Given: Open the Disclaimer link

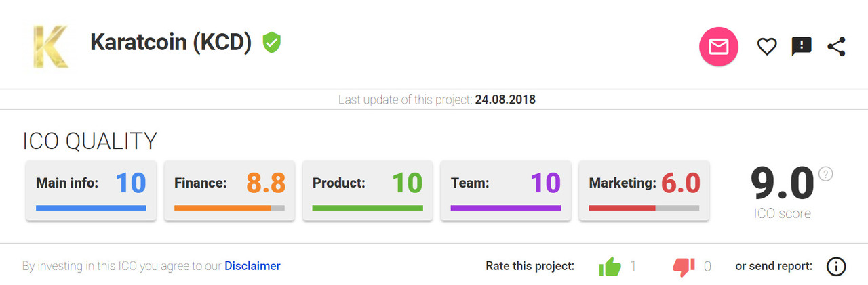Looking at the screenshot, I should point(252,266).
